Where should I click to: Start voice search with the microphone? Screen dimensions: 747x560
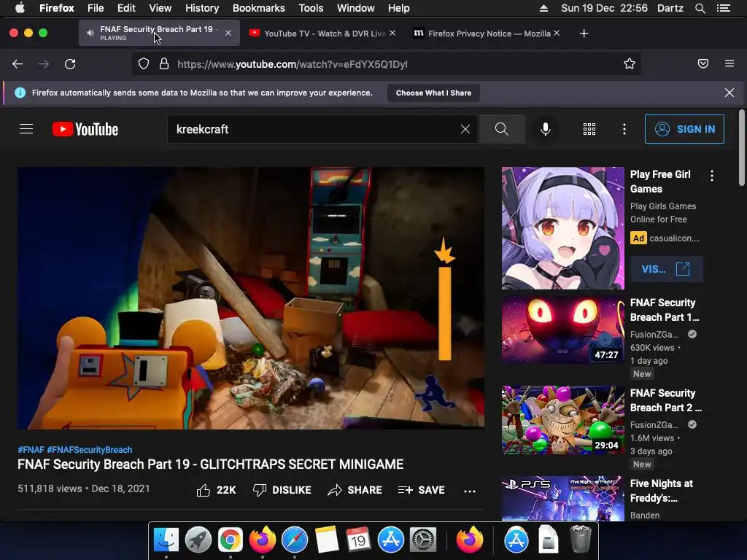(x=546, y=129)
